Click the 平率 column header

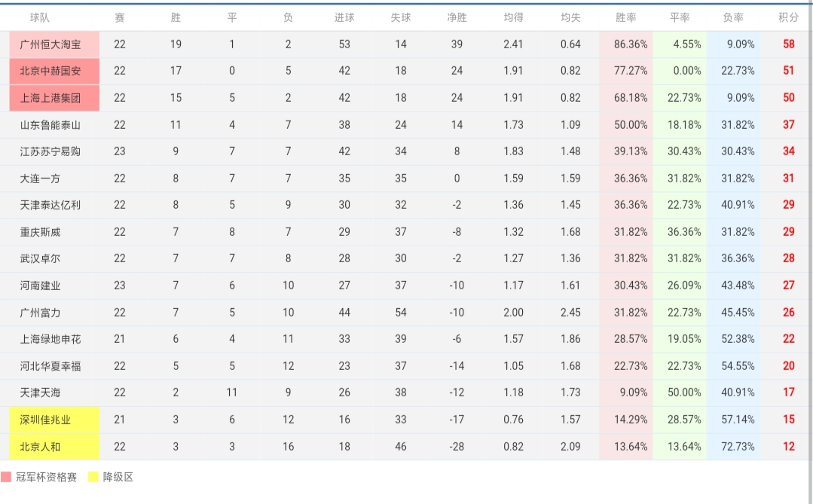pos(680,17)
